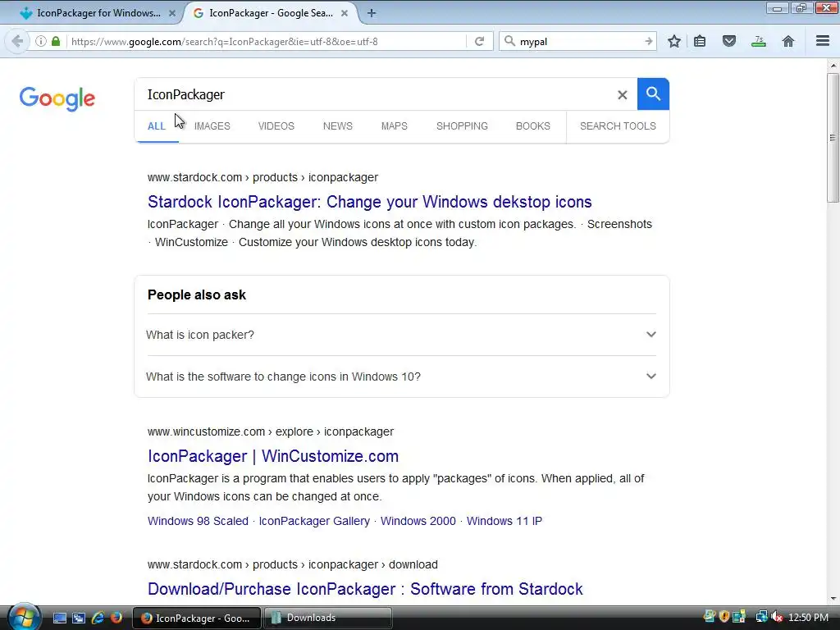Open Download/Purchase IconPackager result

click(365, 589)
